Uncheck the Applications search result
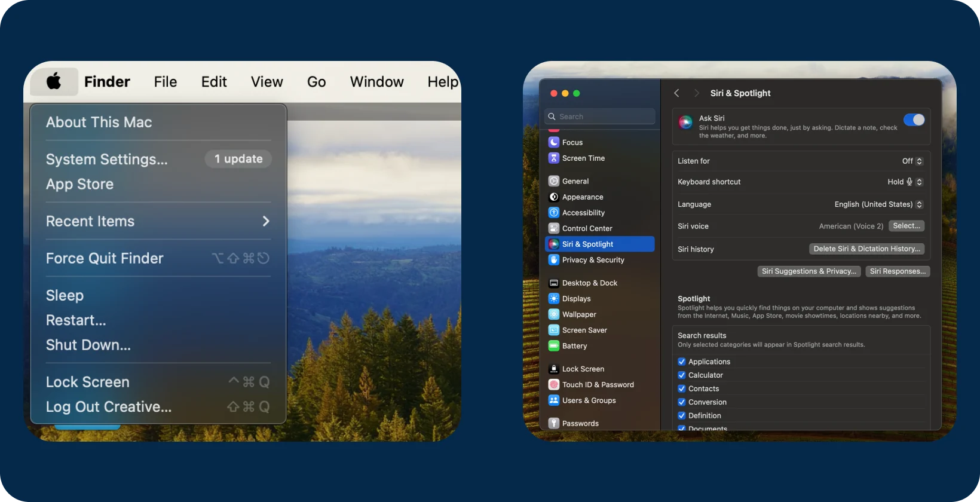980x502 pixels. [682, 362]
